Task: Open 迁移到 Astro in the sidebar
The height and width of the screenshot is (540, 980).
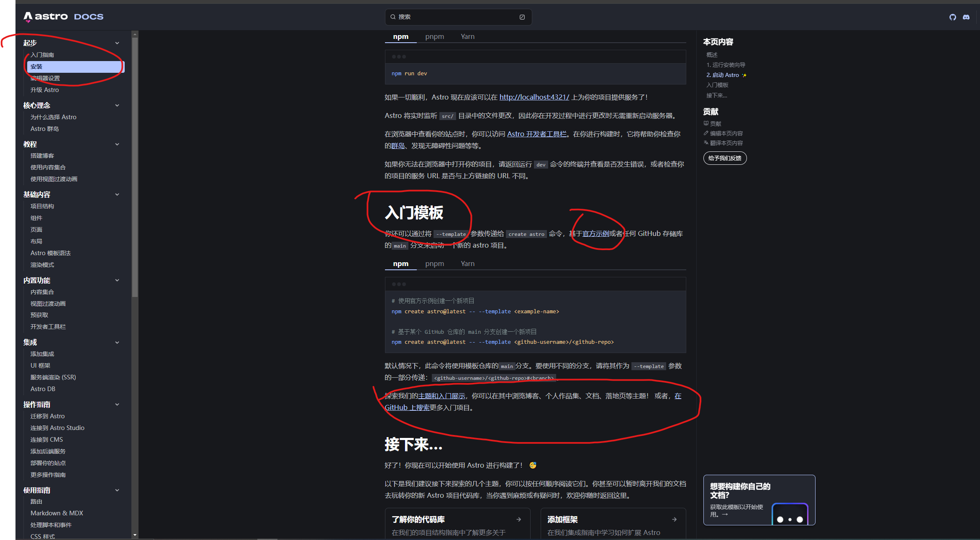Action: pos(48,416)
